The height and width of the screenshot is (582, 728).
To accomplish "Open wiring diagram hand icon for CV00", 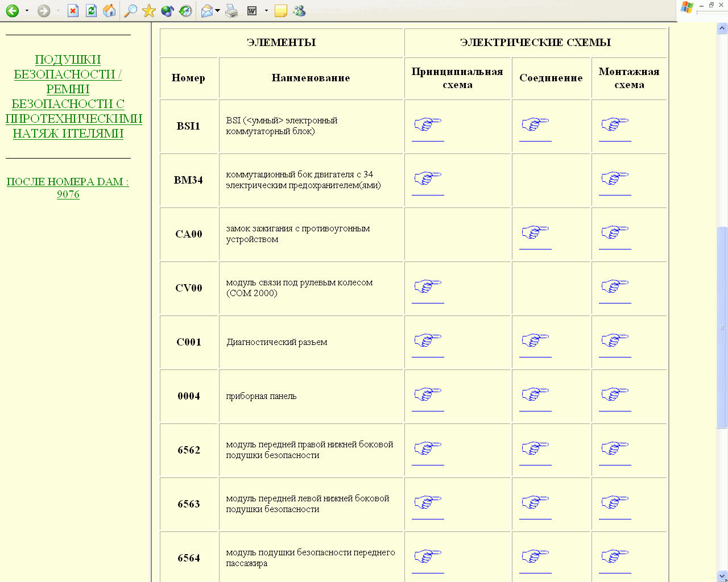I will coord(615,286).
